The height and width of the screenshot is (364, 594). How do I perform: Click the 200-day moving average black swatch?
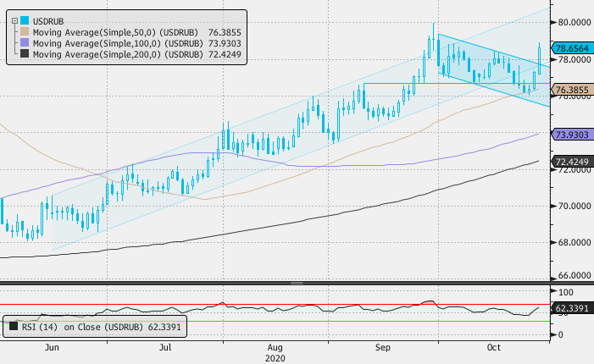click(24, 54)
